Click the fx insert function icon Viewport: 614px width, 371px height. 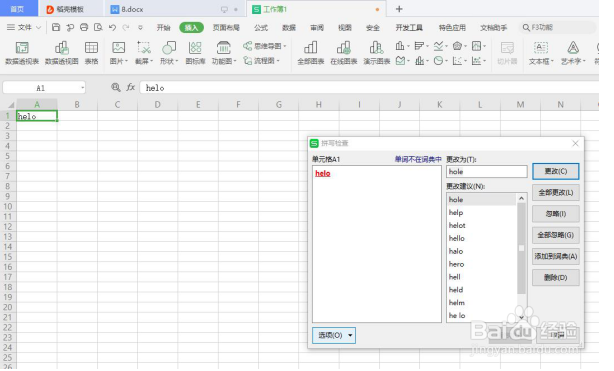coord(130,87)
